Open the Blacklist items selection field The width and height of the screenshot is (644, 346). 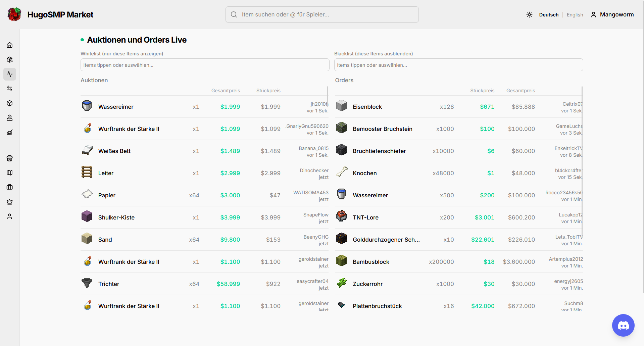(459, 65)
